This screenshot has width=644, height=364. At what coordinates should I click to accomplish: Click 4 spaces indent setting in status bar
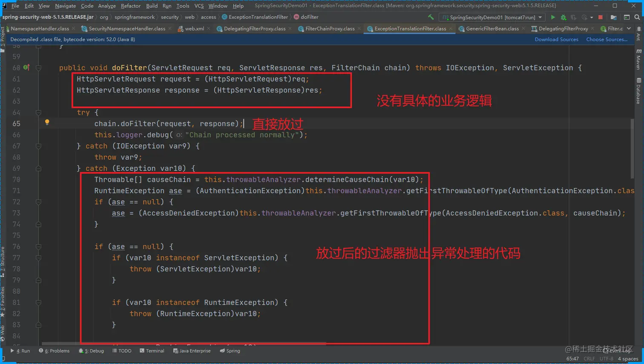coord(628,359)
